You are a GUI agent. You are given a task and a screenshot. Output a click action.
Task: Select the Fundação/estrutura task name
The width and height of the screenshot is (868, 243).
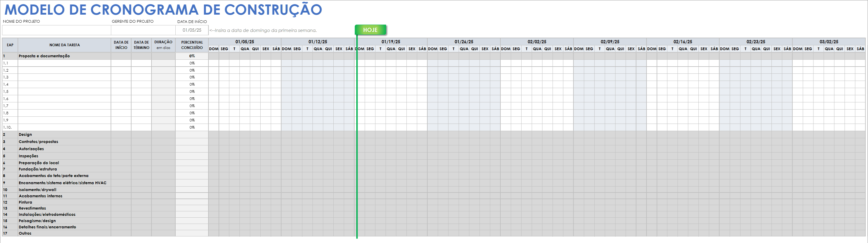pos(38,169)
